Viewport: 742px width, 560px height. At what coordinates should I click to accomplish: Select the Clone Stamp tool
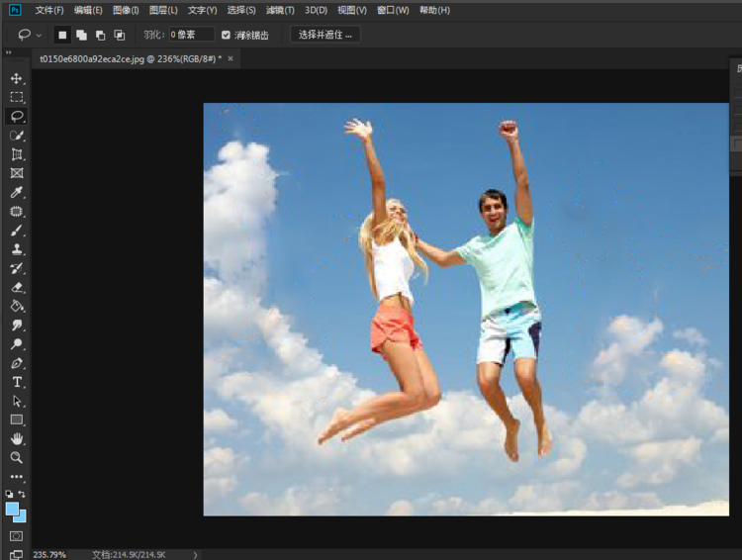(17, 249)
